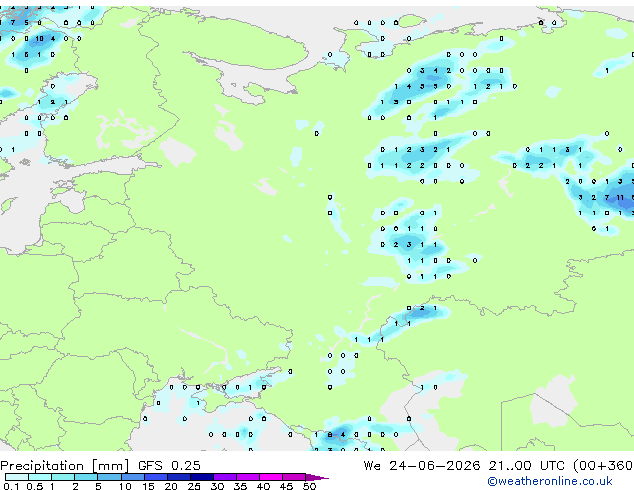This screenshot has height=490, width=634.
Task: Click the 'GFS 0.25' model label
Action: click(x=169, y=466)
